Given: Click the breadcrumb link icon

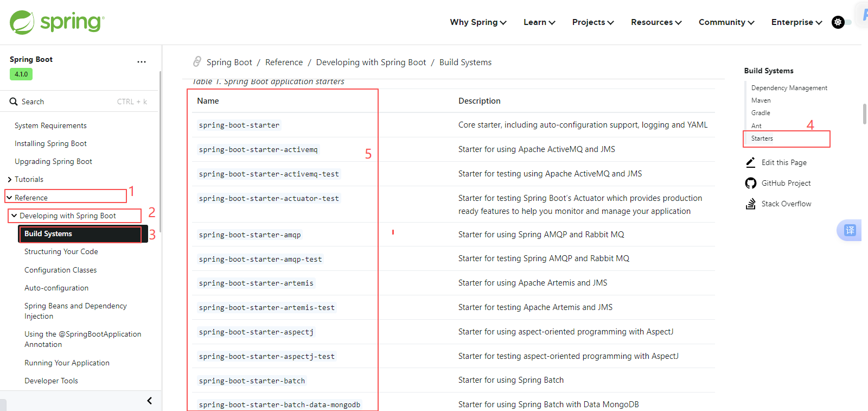Looking at the screenshot, I should pyautogui.click(x=197, y=62).
